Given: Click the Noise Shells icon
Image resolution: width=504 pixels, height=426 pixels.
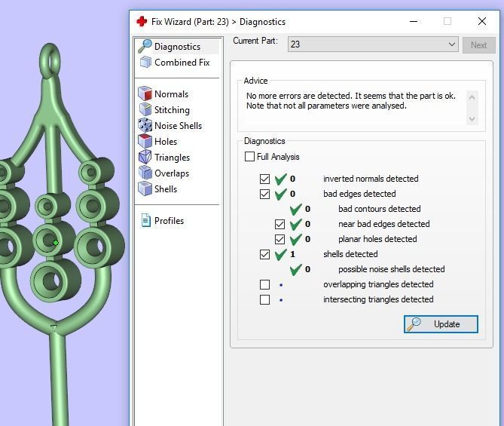Looking at the screenshot, I should [x=145, y=125].
